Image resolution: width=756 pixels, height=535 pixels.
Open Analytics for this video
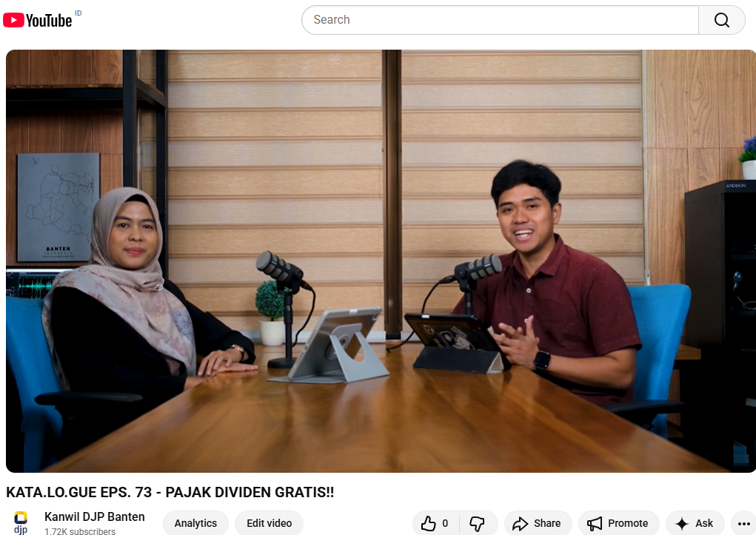click(195, 523)
